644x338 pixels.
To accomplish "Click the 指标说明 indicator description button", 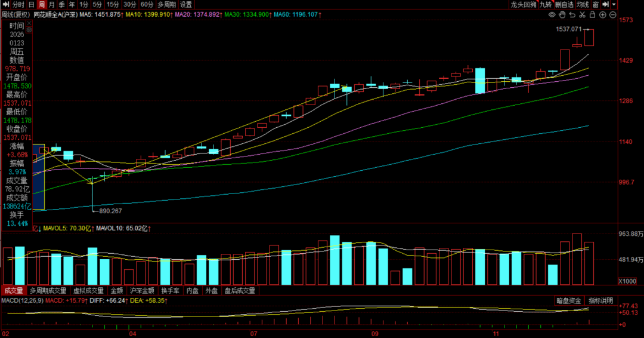I will [x=600, y=301].
